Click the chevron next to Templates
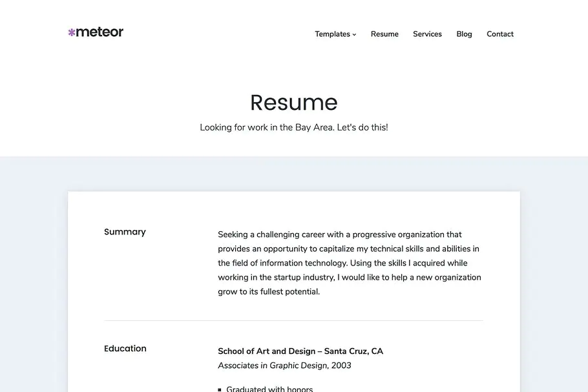 tap(354, 35)
